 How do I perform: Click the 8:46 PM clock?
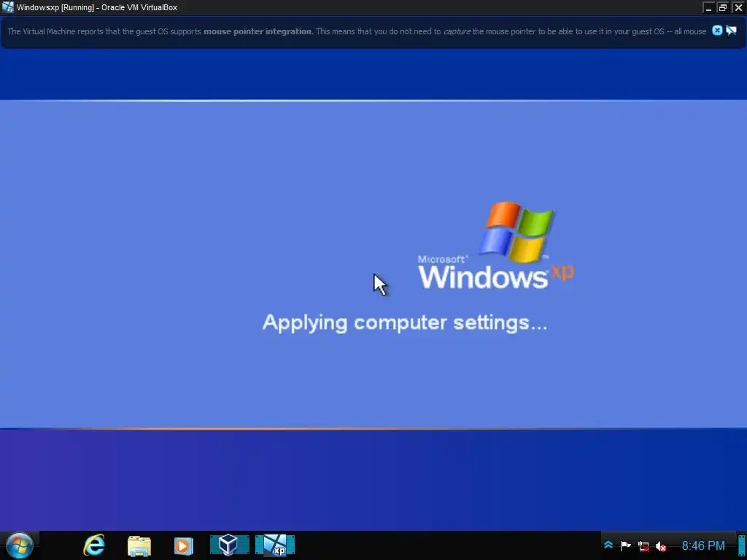click(703, 545)
